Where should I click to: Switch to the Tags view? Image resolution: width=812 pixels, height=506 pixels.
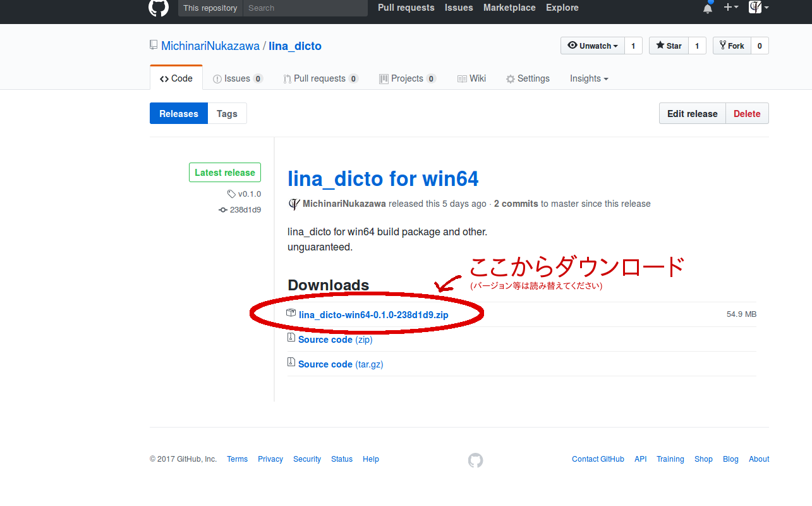point(227,114)
